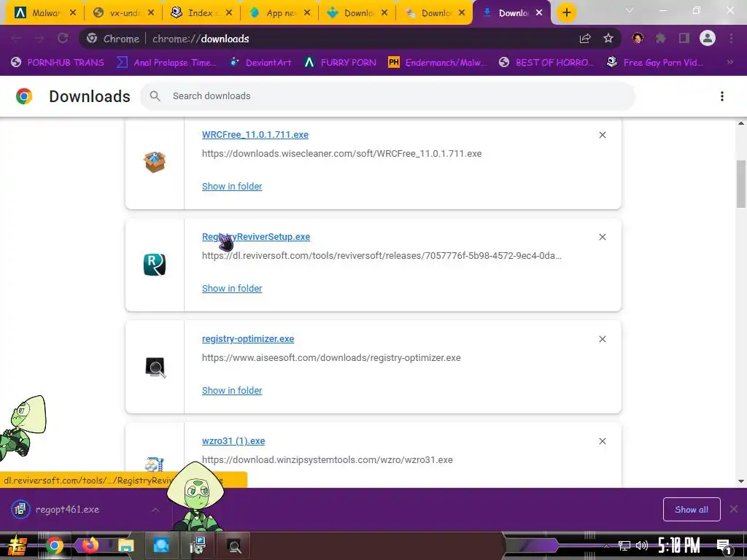Click the search magnifier icon
Image resolution: width=747 pixels, height=560 pixels.
[x=155, y=96]
